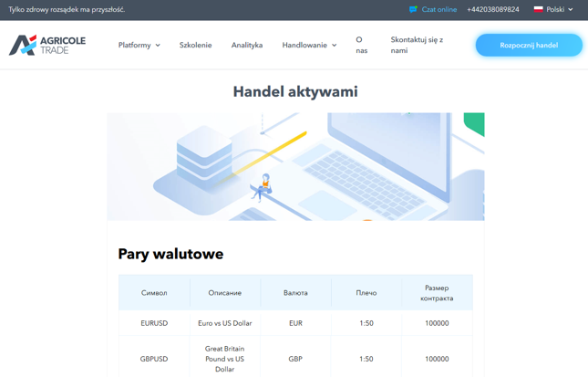
Task: Click the Плечо column header
Action: (366, 293)
